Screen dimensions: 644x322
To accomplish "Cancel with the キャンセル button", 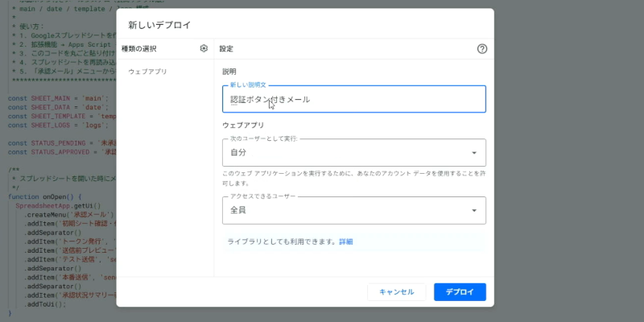I will (x=396, y=292).
